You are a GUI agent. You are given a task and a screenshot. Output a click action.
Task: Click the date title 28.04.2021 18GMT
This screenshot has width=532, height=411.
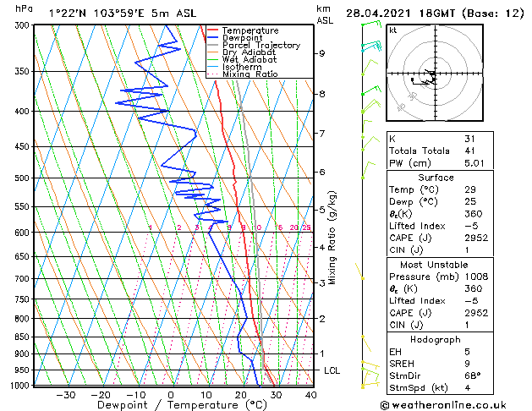tap(435, 13)
